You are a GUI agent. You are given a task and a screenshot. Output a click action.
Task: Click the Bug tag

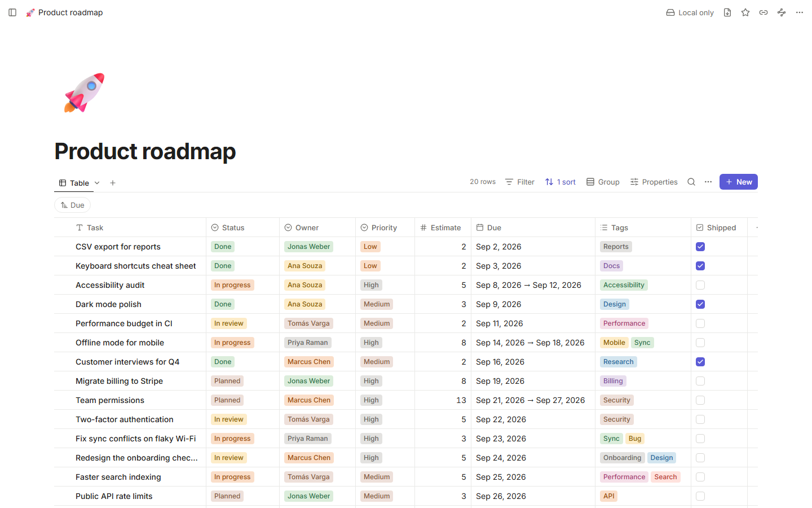pyautogui.click(x=635, y=439)
